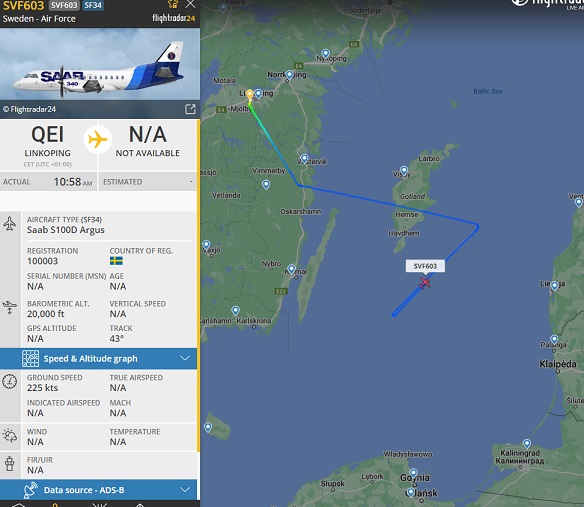
Task: Click the SVF603 callsign badge
Action: [64, 5]
